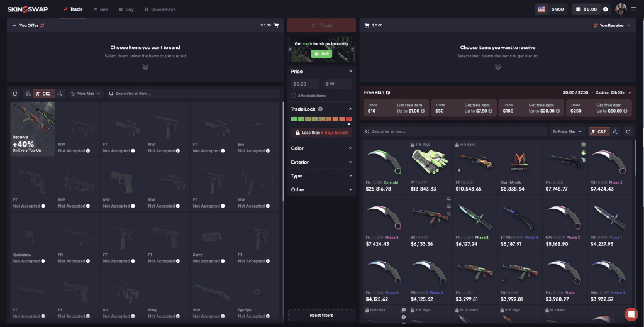This screenshot has width=644, height=327.
Task: Click info icon next to Up to $1.00
Action: click(423, 111)
